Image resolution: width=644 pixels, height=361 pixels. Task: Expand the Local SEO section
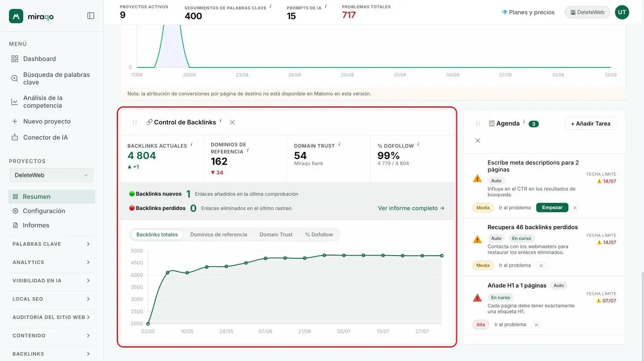click(51, 299)
